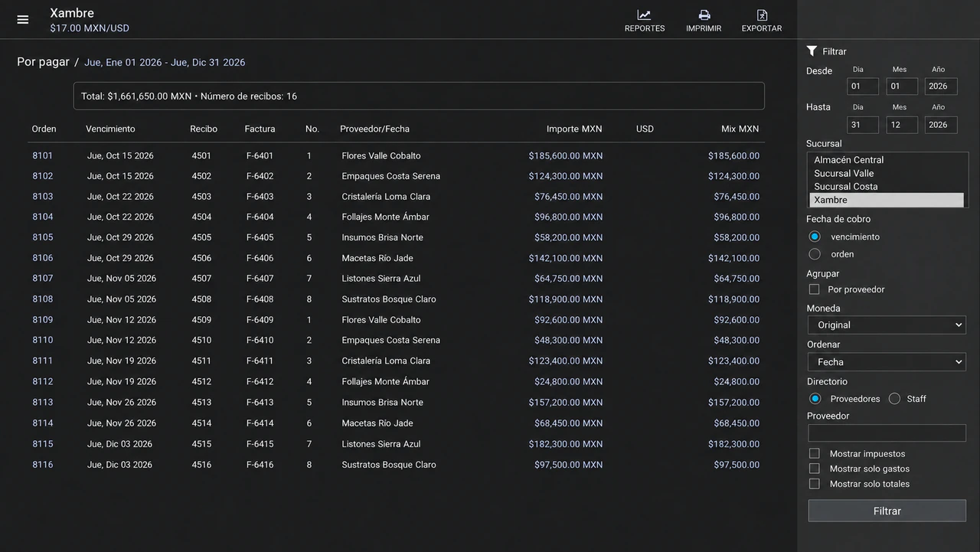Screen dimensions: 980x552
Task: Click supplier Macetas Río Jade on order 8106
Action: (x=377, y=258)
